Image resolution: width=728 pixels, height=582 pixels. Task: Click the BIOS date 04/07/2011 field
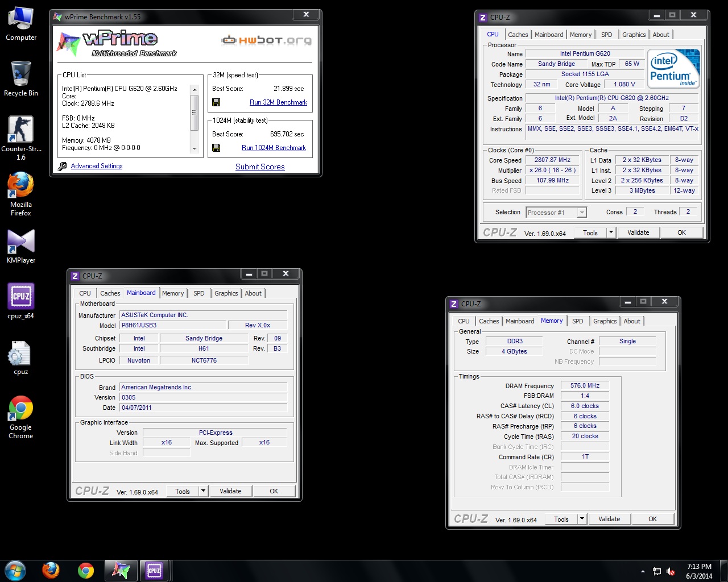click(x=203, y=408)
